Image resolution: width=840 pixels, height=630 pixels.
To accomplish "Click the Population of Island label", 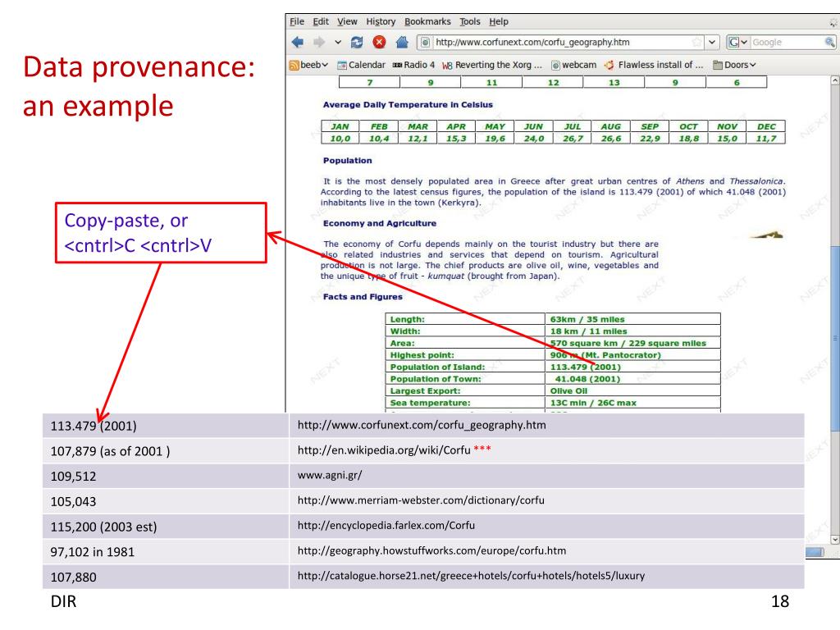I will pos(437,367).
